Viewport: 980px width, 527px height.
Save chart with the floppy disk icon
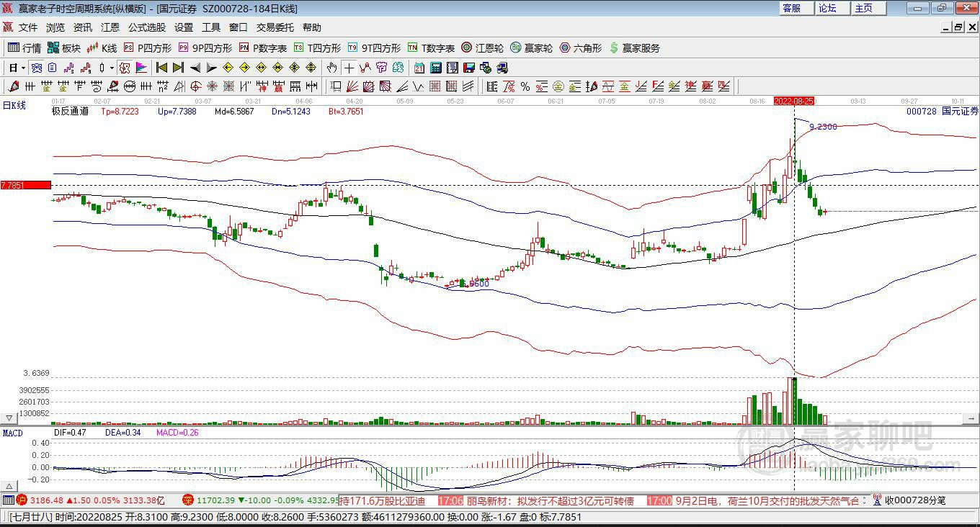469,68
